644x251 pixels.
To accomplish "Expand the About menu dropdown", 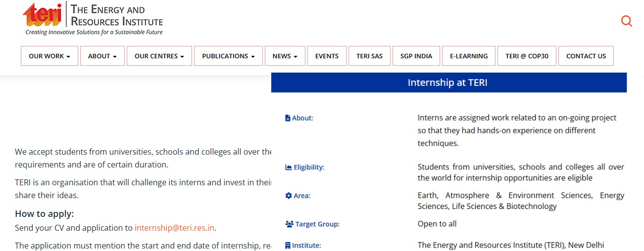I will tap(102, 56).
